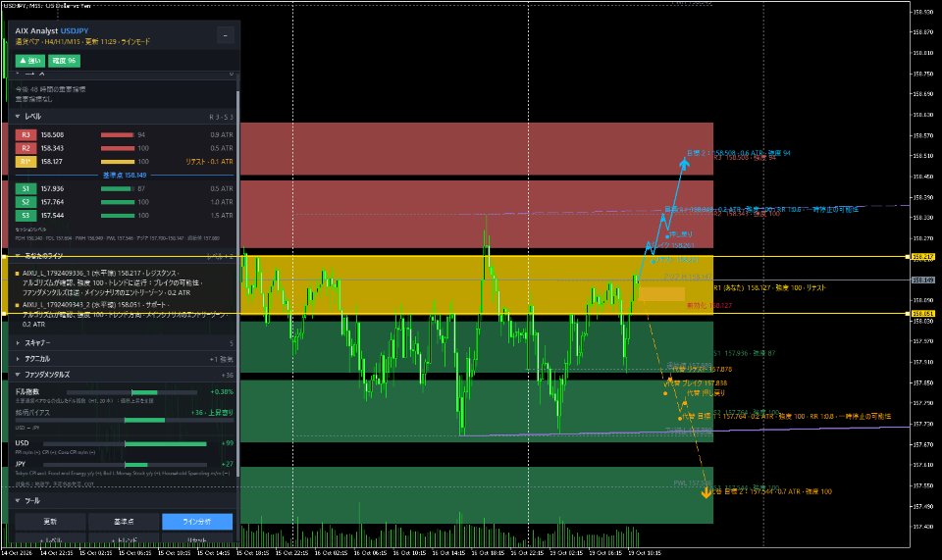Click the green ▲ 強い signal badge
This screenshot has height=560, width=942.
(30, 61)
